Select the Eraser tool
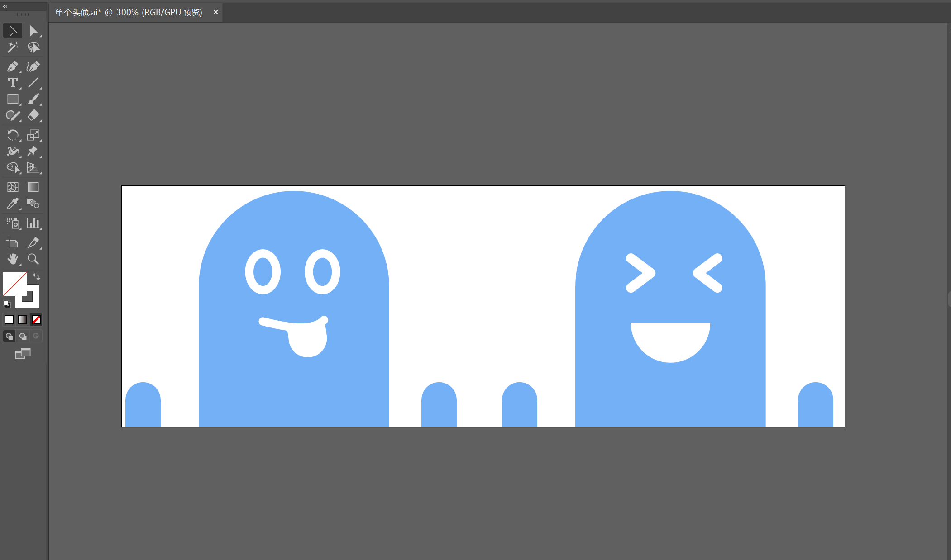Screen dimensions: 951x560 pyautogui.click(x=33, y=115)
